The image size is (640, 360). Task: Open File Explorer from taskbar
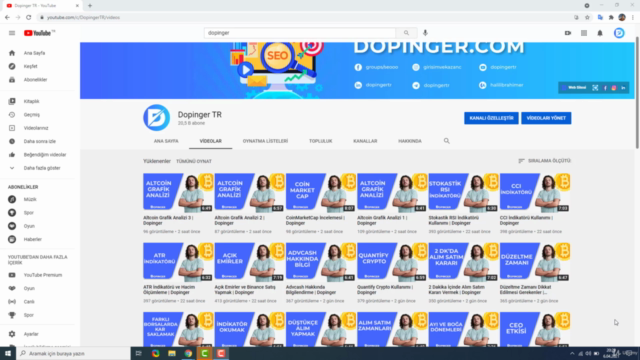(x=172, y=353)
